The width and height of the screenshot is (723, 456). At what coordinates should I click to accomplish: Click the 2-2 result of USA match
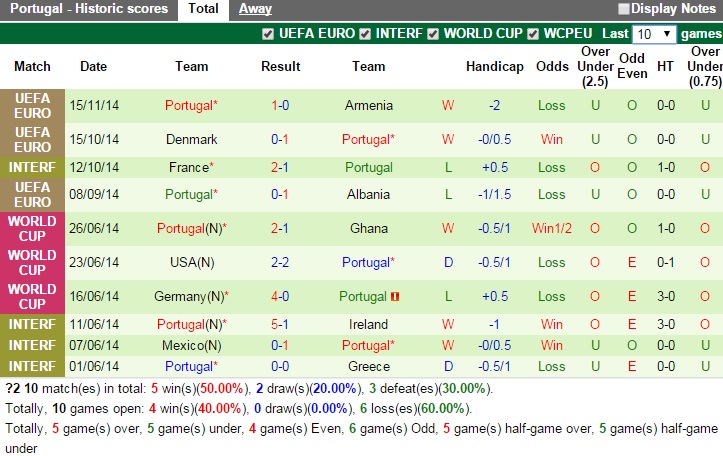pos(280,262)
